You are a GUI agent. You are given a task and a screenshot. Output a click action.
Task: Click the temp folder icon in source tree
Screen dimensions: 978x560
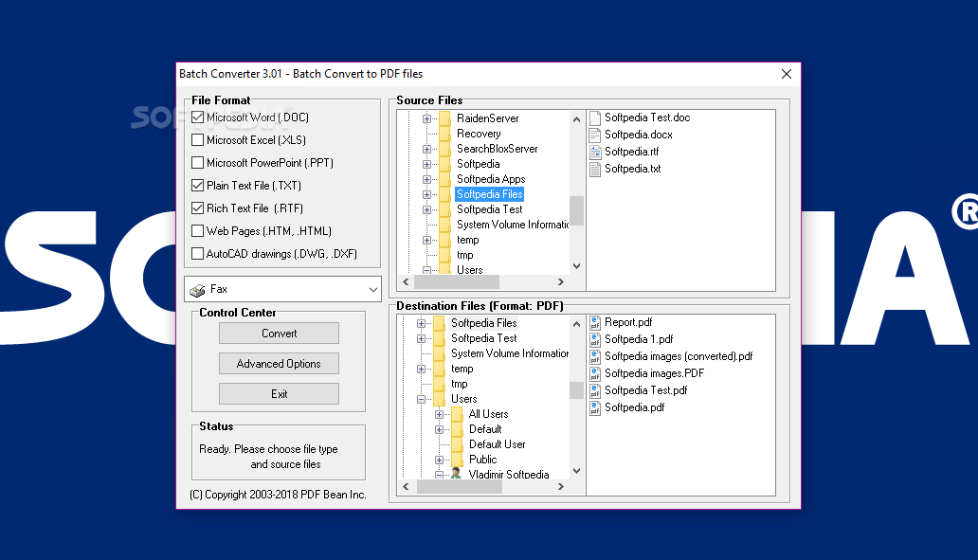444,240
